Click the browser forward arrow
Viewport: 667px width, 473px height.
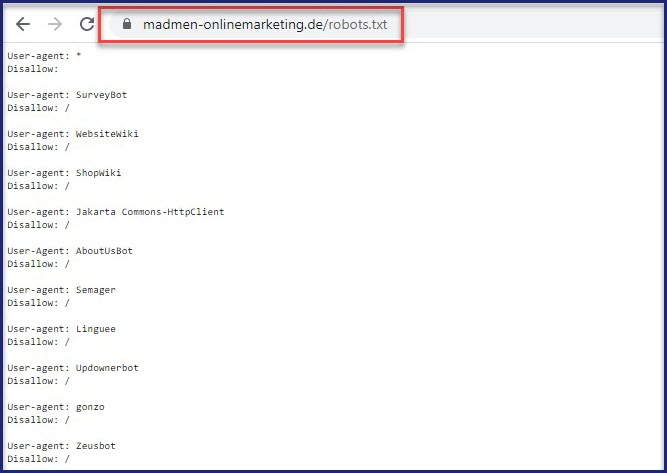55,24
